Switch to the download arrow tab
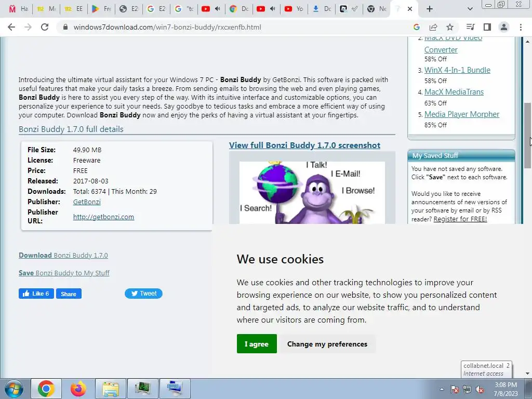Viewport: 532px width, 399px height. pyautogui.click(x=322, y=9)
